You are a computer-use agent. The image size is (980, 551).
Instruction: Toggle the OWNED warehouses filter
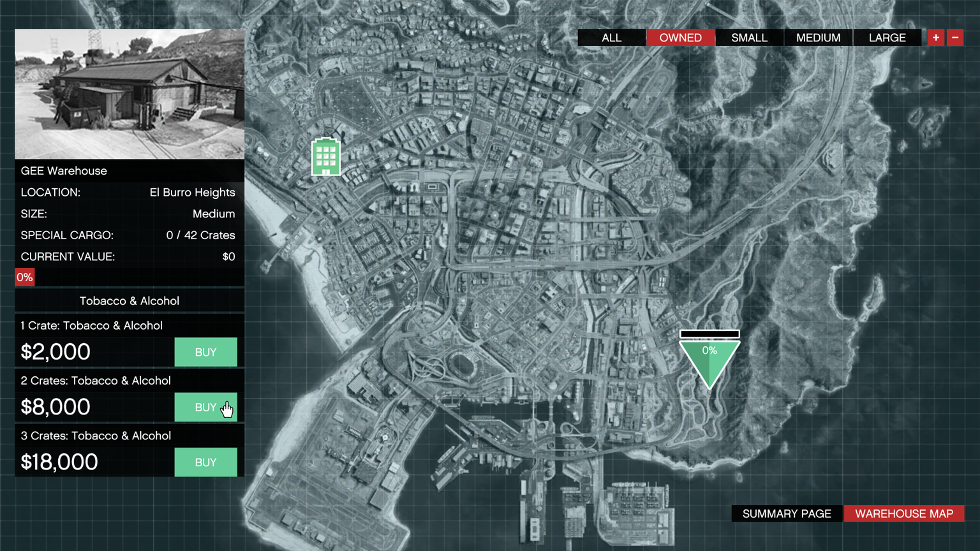(680, 38)
